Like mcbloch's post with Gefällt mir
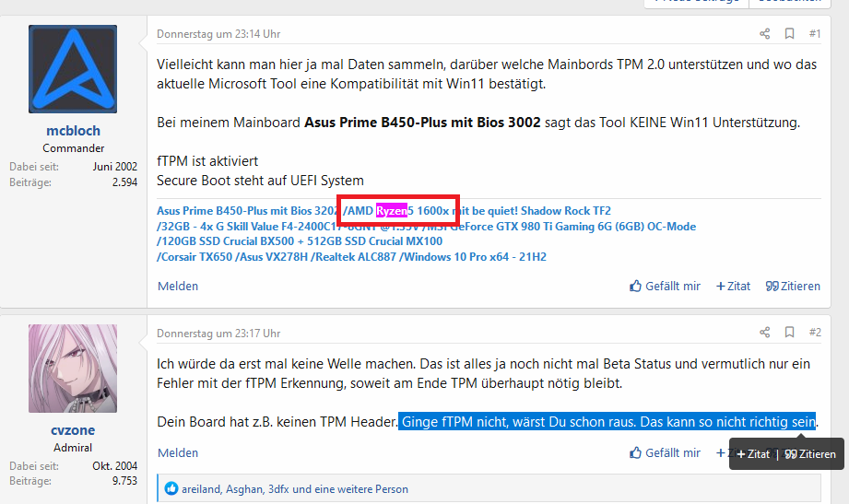 (x=665, y=286)
